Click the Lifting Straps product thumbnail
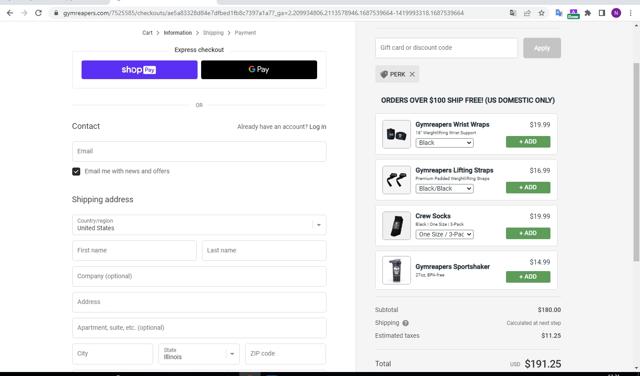The image size is (640, 376). (x=396, y=180)
